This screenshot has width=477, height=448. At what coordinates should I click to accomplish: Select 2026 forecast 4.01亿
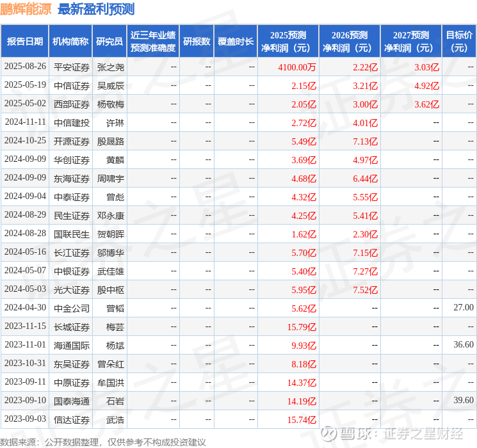(365, 123)
